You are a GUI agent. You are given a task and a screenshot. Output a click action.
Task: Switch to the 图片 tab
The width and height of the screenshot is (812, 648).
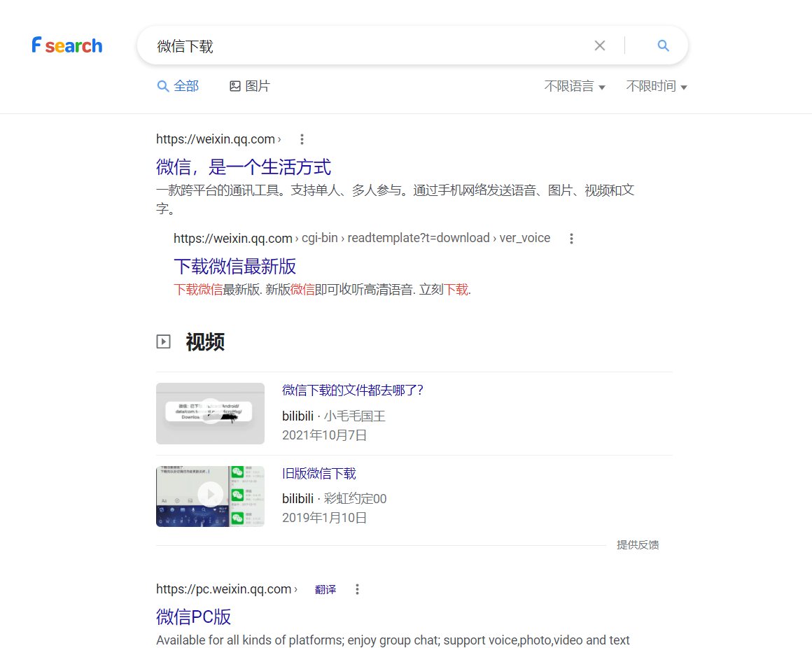pos(250,86)
